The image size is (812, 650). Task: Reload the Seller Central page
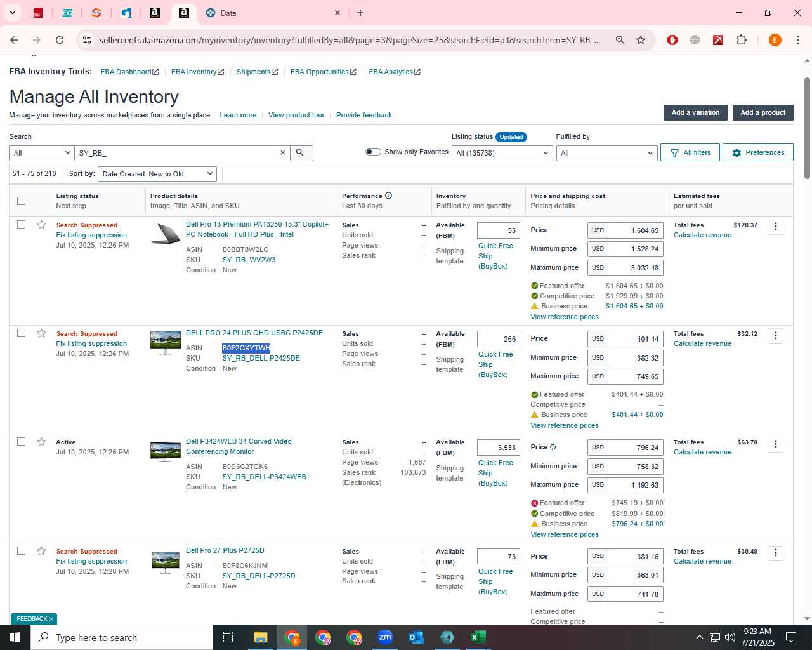(60, 40)
